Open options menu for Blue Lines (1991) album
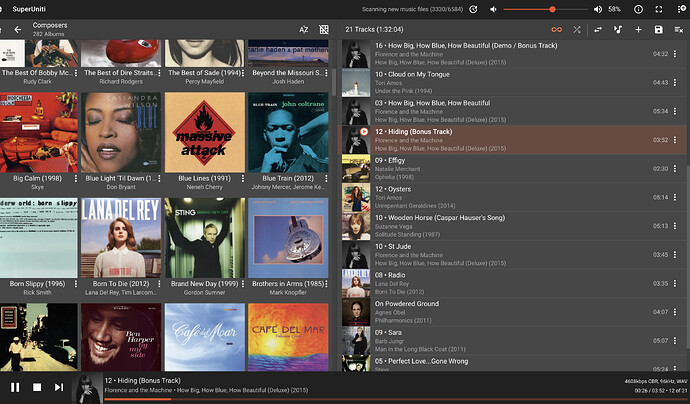Viewport: 690px width, 404px height. pos(243,178)
